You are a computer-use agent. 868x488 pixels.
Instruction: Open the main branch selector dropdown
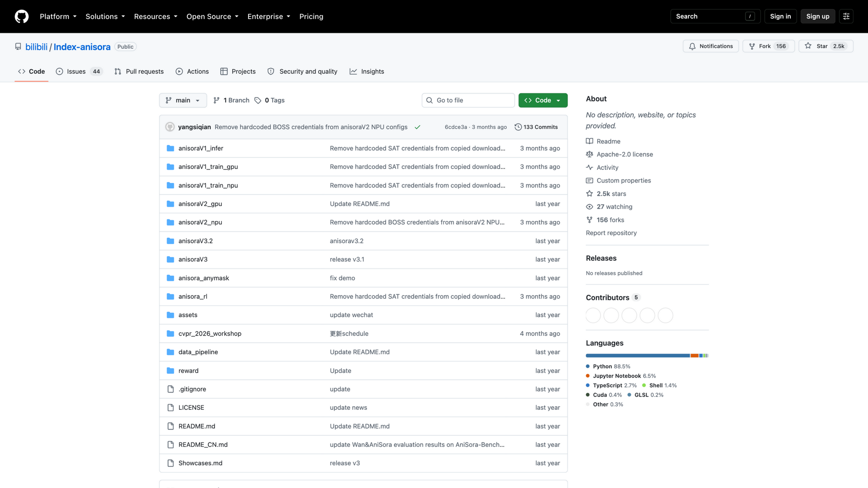(183, 100)
